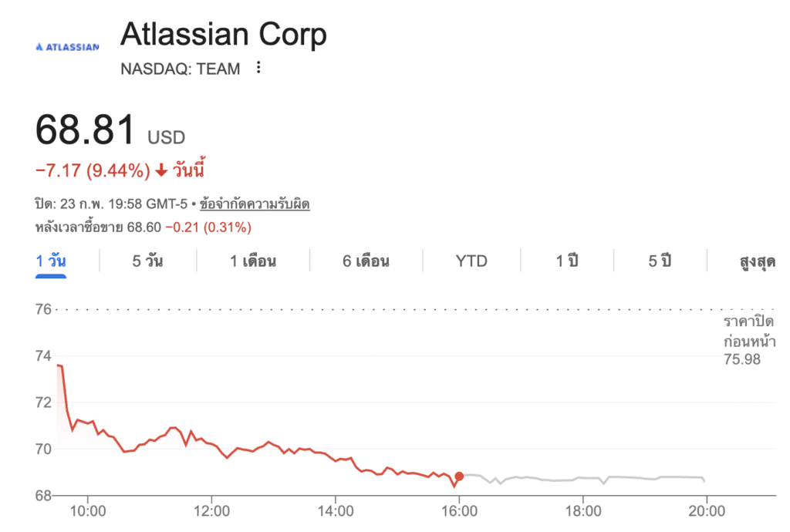Click the Atlassian logo icon

[67, 47]
